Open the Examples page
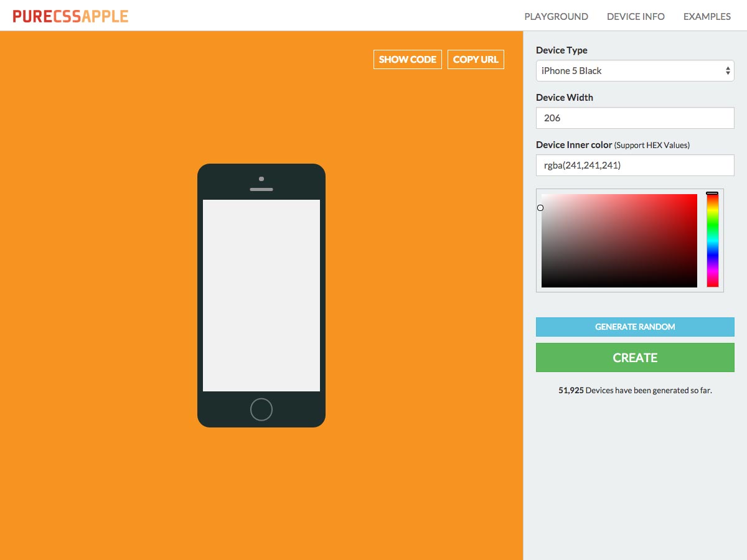Viewport: 747px width, 560px height. click(x=707, y=17)
